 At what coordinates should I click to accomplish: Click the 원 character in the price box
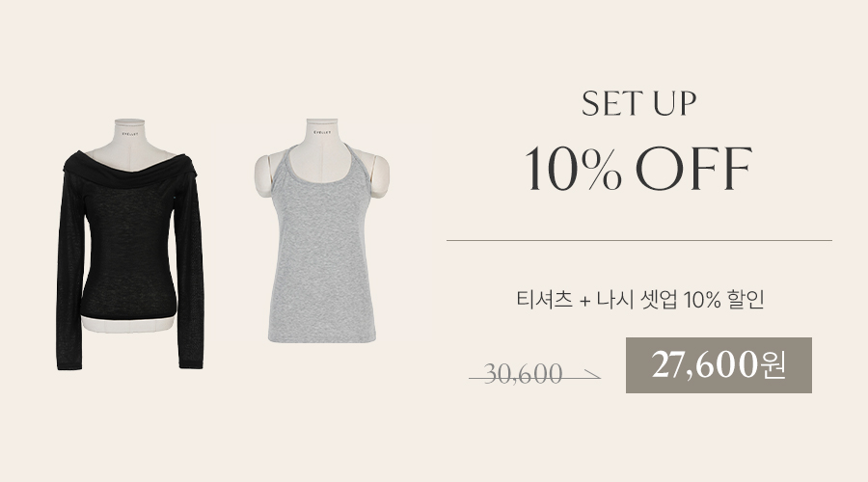tap(773, 365)
